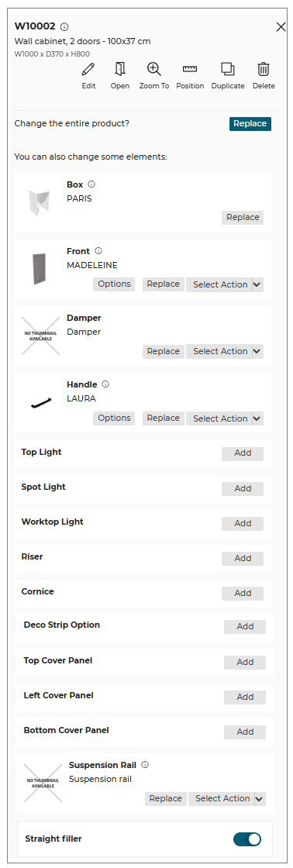Delete the product with trash icon
Viewport: 293px width, 868px height.
coord(264,69)
